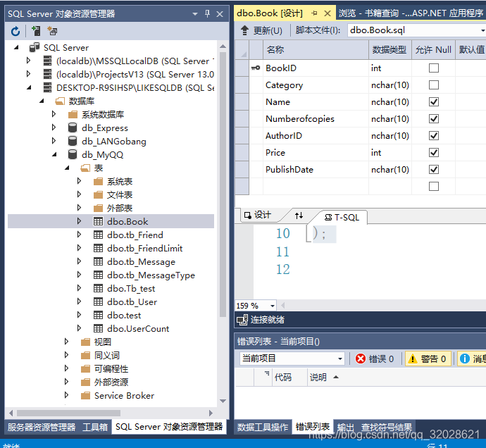Uncheck Allow Null for Price

[x=434, y=152]
